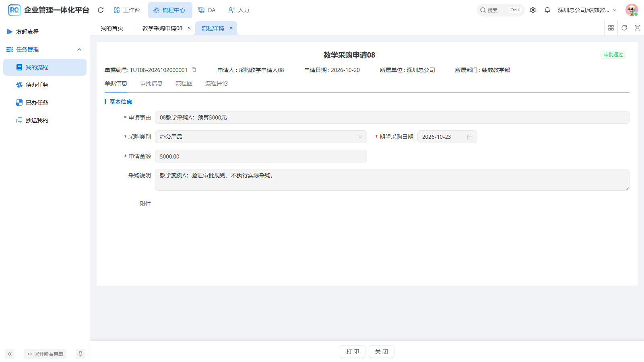Open the tab grid menu icon
Image resolution: width=644 pixels, height=362 pixels.
click(x=611, y=28)
